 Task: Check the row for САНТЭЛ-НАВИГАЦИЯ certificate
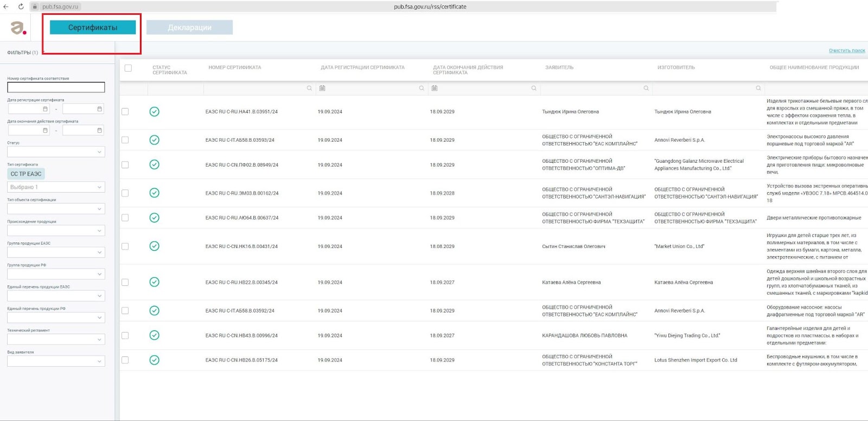pyautogui.click(x=125, y=193)
